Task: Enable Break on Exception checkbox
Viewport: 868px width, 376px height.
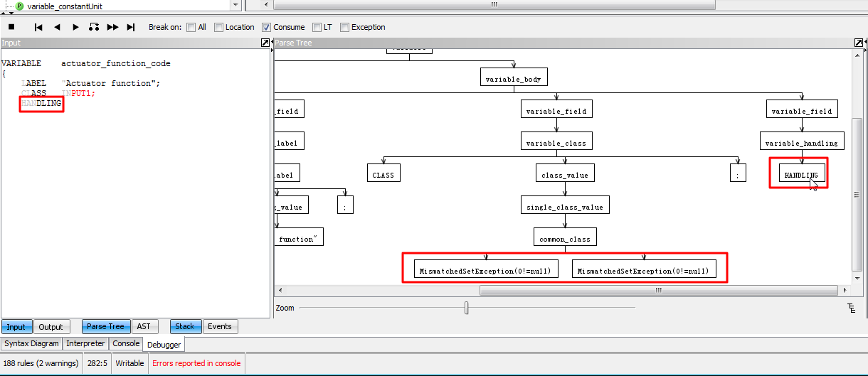Action: click(344, 28)
